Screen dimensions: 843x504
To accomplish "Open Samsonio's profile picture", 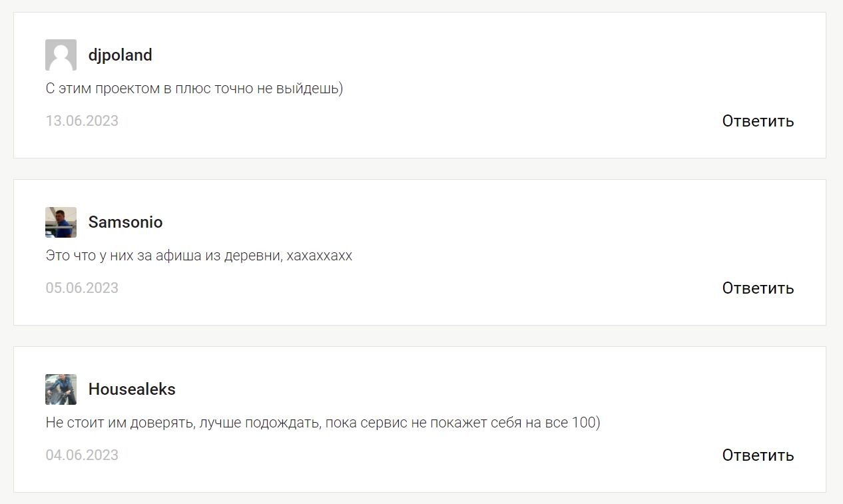I will point(61,222).
